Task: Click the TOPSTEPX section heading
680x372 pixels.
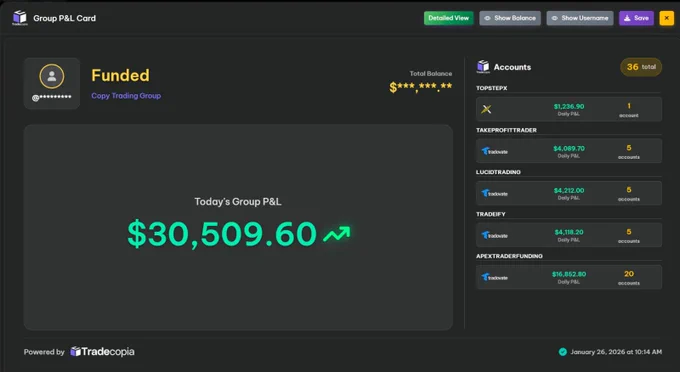Action: pyautogui.click(x=491, y=88)
